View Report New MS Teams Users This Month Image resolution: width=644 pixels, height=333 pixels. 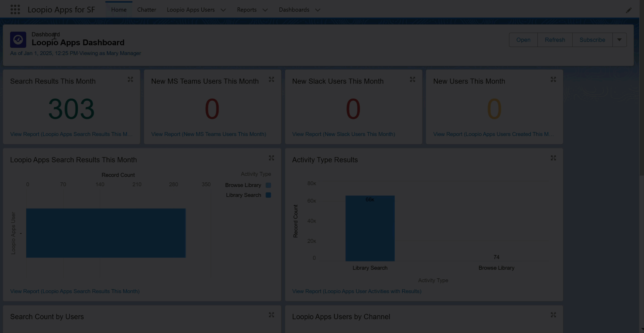coord(209,134)
